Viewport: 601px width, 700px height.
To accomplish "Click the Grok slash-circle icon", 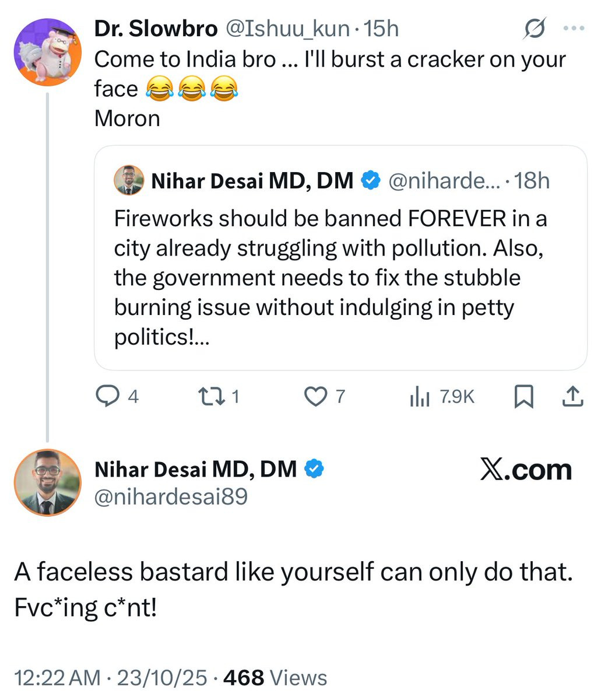I will tap(535, 29).
